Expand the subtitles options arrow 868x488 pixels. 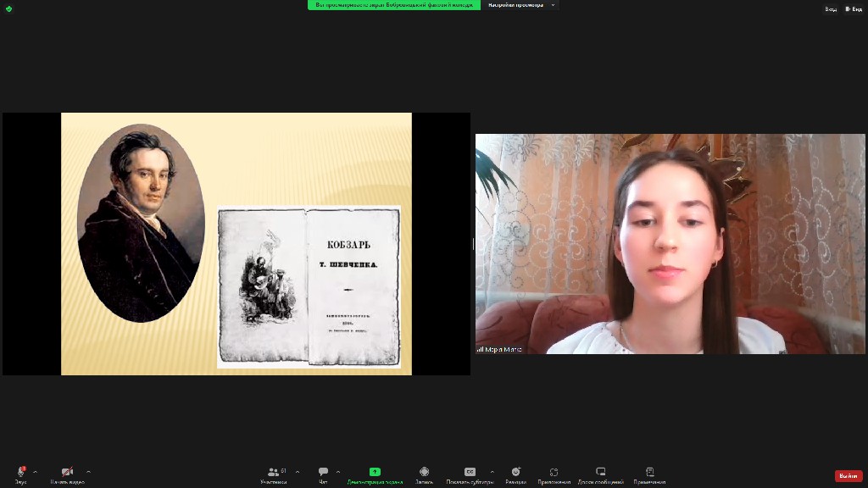[492, 472]
